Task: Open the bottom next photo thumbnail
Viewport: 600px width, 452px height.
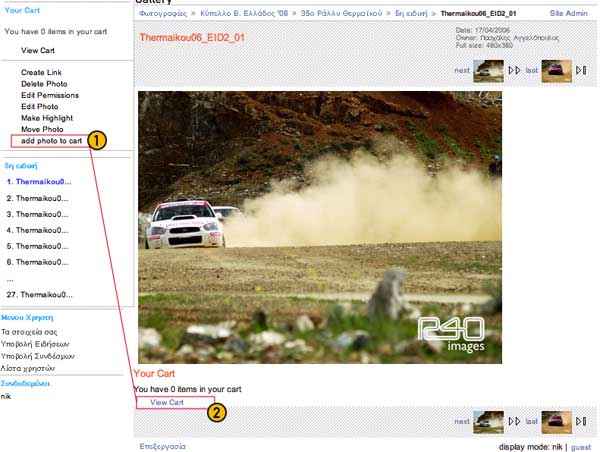Action: (x=488, y=422)
